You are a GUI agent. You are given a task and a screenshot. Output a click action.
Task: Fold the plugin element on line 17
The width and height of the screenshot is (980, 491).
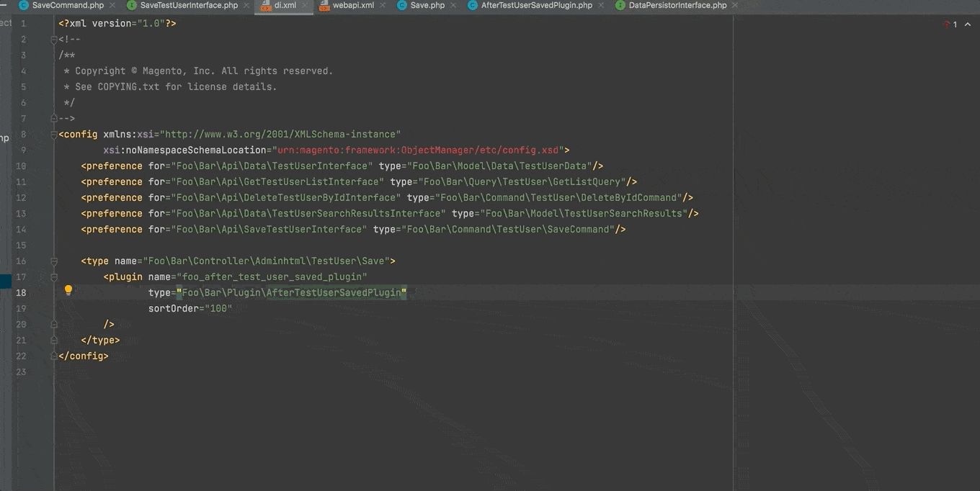coord(54,277)
